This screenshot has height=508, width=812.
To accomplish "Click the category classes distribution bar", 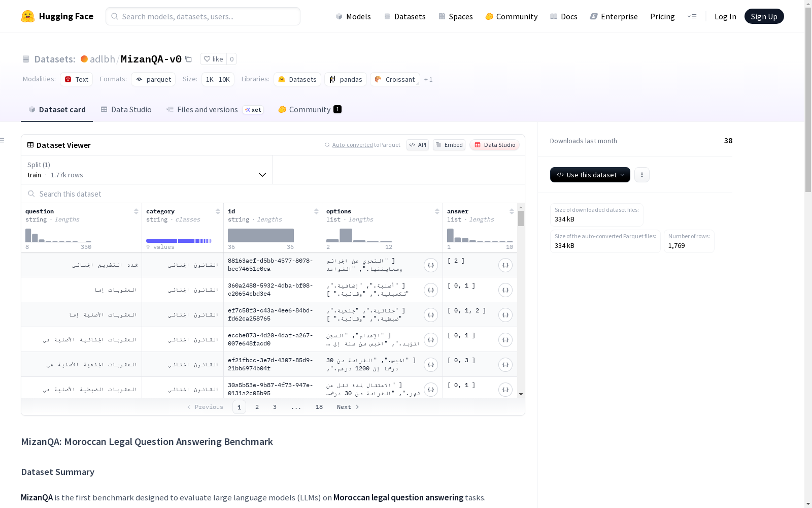I will click(179, 240).
